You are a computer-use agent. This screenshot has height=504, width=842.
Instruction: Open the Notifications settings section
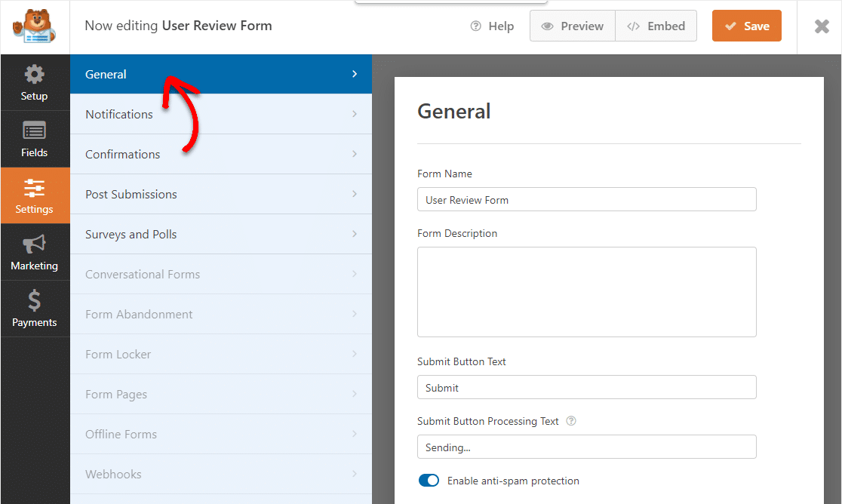pos(221,114)
